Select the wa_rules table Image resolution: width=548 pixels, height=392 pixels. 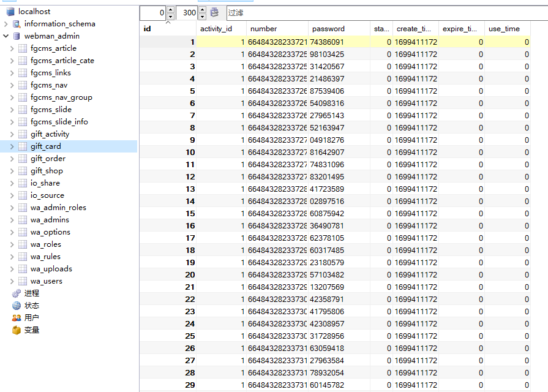point(45,256)
